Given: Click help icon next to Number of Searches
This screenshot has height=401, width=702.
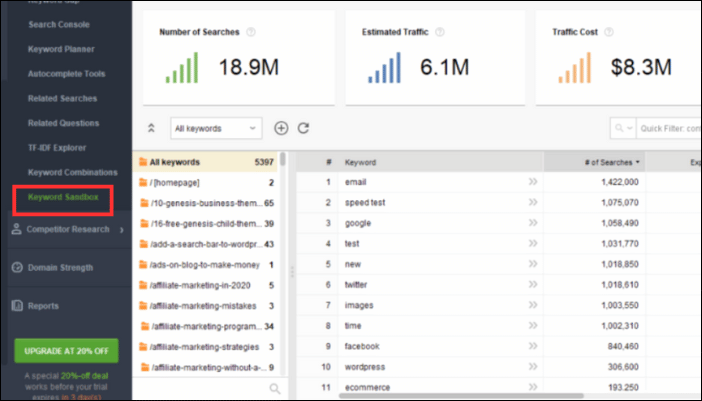Looking at the screenshot, I should click(251, 32).
